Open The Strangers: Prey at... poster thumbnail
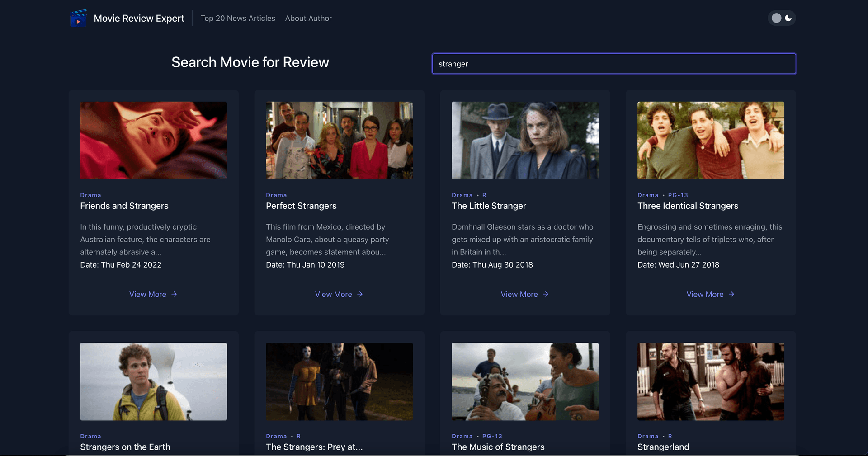 (340, 381)
